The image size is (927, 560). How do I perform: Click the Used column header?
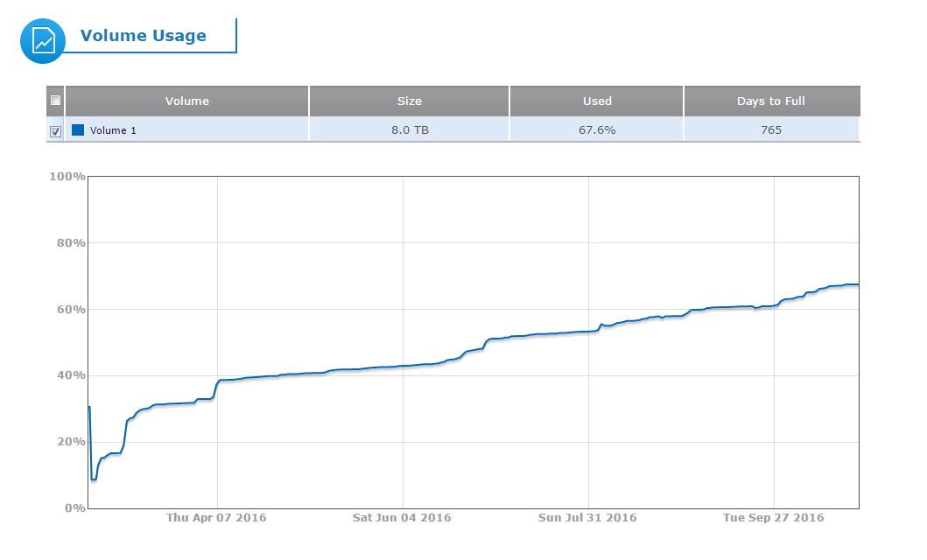tap(597, 101)
